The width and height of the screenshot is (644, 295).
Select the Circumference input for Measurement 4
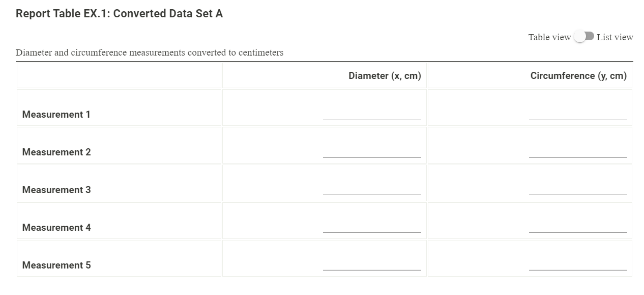pos(578,229)
